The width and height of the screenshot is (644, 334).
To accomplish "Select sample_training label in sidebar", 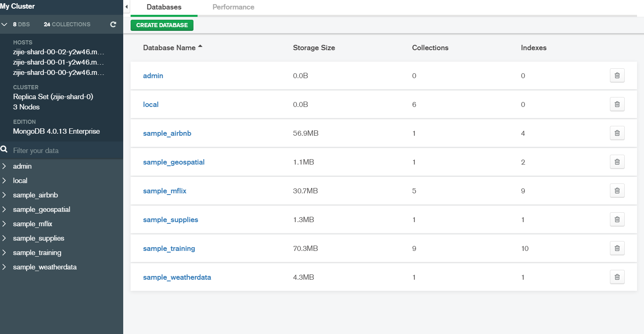I will [37, 253].
